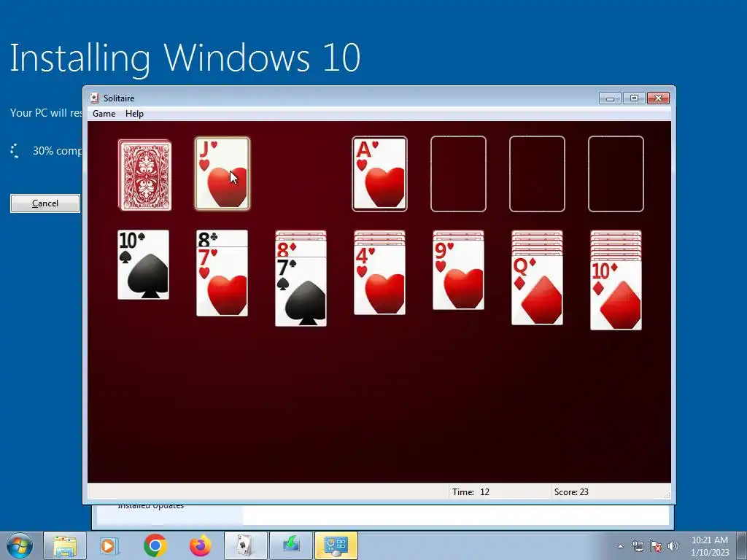747x560 pixels.
Task: Open the Windows Start menu
Action: [x=20, y=545]
